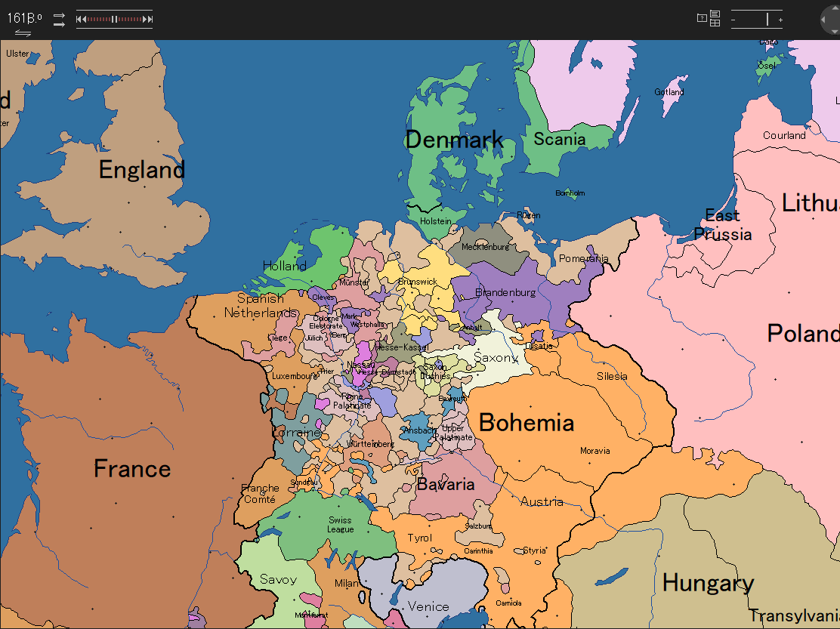Select the Bohemia label on the map
This screenshot has width=840, height=629.
tap(527, 422)
